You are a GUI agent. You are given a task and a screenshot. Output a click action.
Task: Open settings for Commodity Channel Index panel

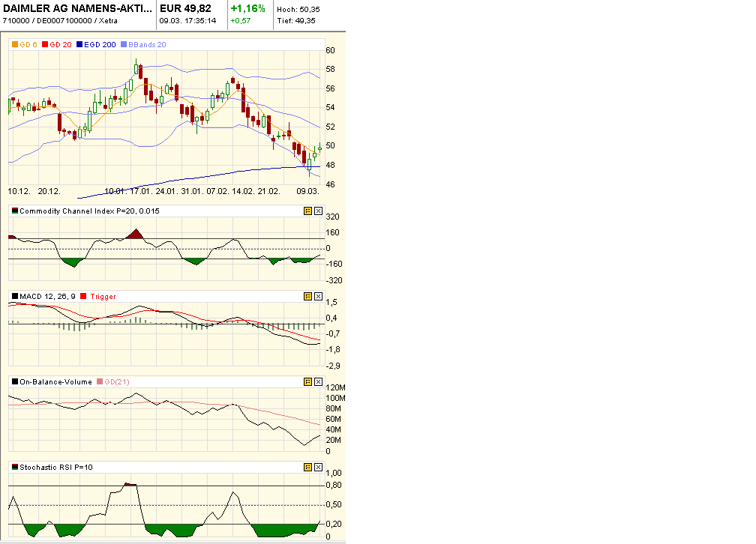(x=307, y=211)
